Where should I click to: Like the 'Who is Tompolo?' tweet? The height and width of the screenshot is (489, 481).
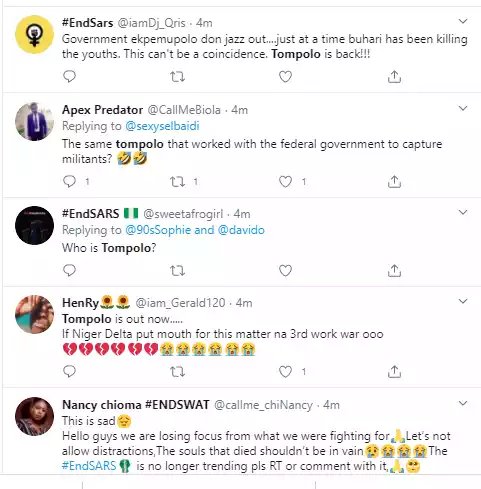click(285, 271)
